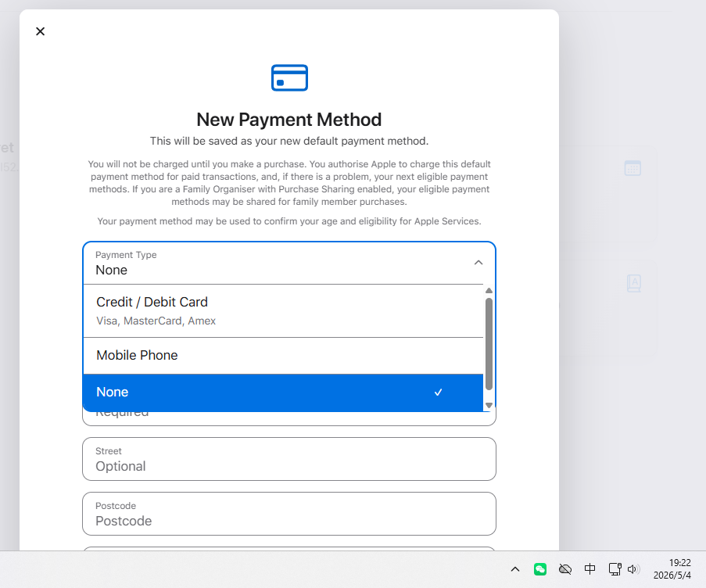Click the address book icon in background window
The height and width of the screenshot is (588, 706).
coord(634,283)
